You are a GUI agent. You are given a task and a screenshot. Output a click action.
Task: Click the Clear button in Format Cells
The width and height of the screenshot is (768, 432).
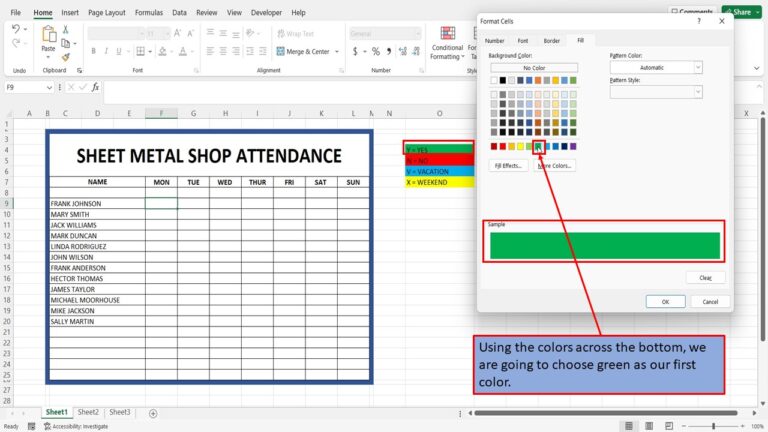(705, 278)
